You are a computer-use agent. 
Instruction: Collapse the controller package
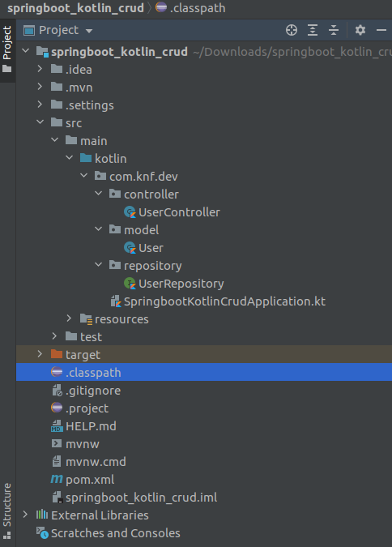(99, 193)
